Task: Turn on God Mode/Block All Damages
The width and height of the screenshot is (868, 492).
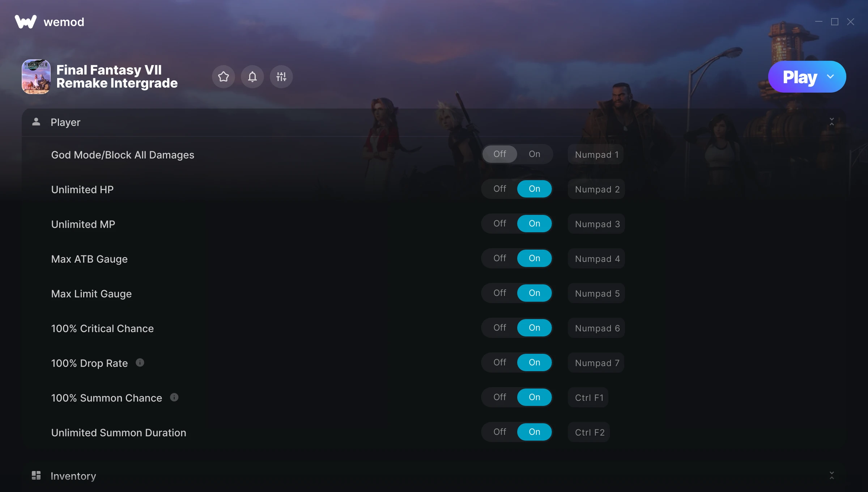Action: [x=534, y=154]
